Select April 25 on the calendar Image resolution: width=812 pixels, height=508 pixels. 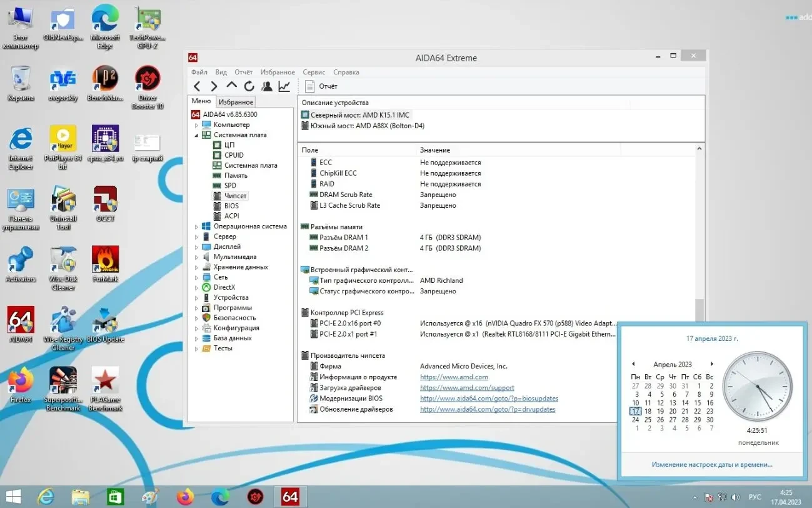click(x=648, y=419)
